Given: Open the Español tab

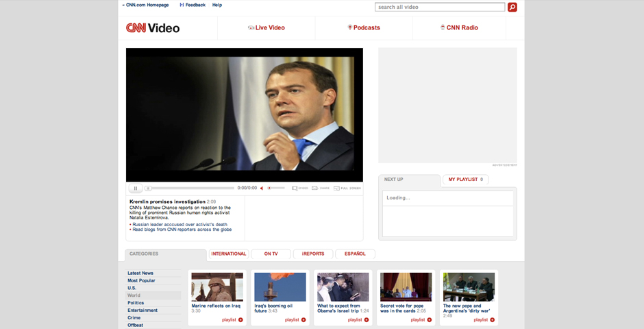Looking at the screenshot, I should [355, 254].
